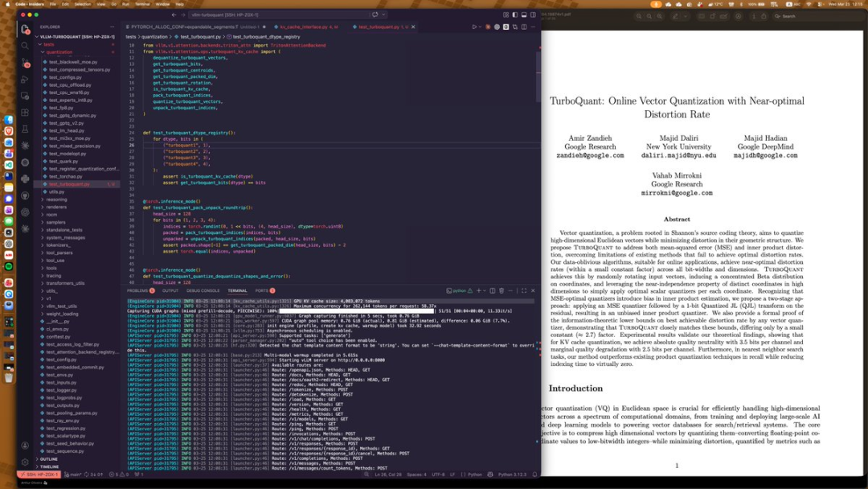This screenshot has width=868, height=489.
Task: Open the Python extension view in activity bar
Action: click(x=25, y=179)
